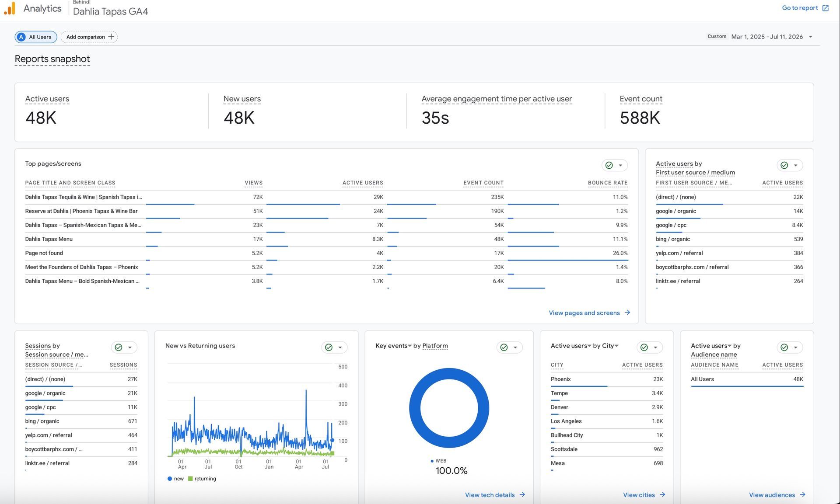Expand the Key events by Platform card options caret
The width and height of the screenshot is (840, 504).
[x=515, y=347]
